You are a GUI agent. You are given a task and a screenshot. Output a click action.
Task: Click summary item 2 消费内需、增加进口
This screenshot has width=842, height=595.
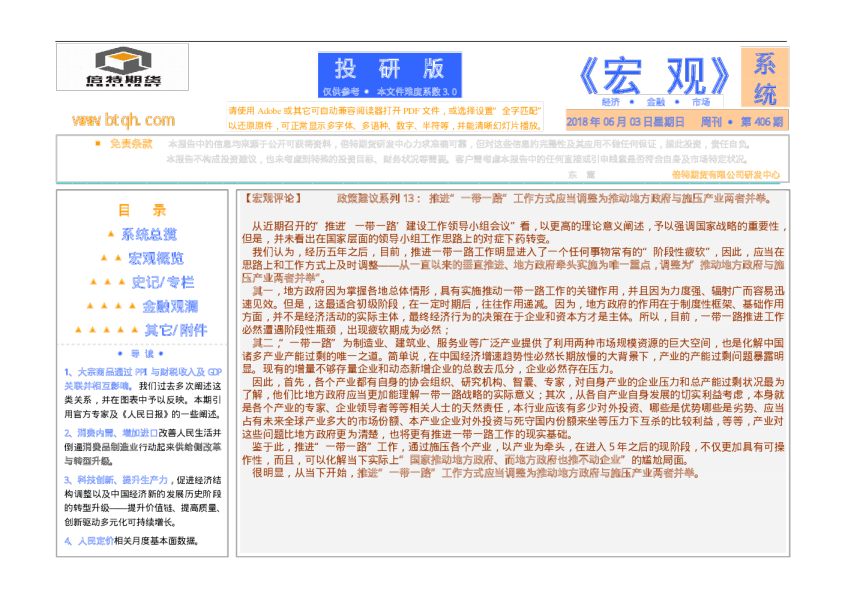click(x=143, y=447)
